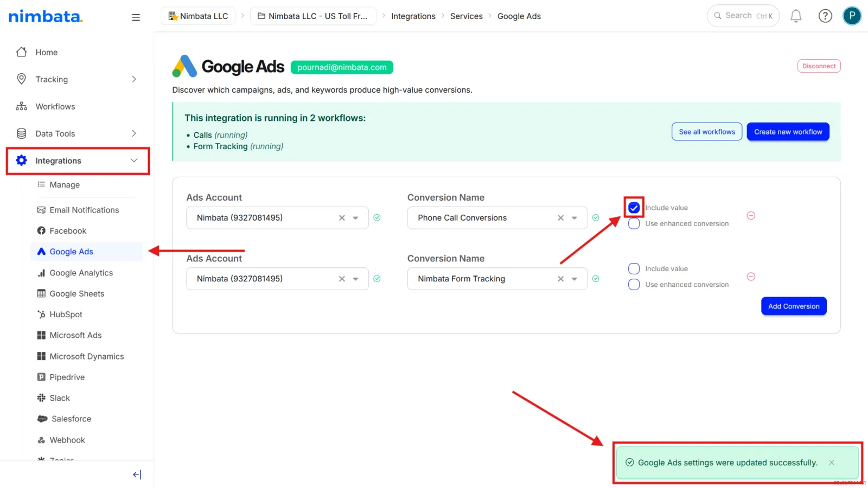Image resolution: width=868 pixels, height=488 pixels.
Task: Collapse the sidebar with the arrow icon
Action: click(137, 474)
